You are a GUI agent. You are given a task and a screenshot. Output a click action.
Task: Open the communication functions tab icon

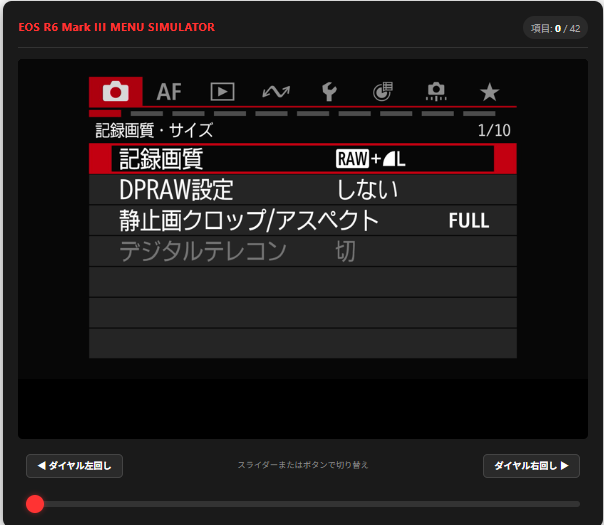point(276,92)
